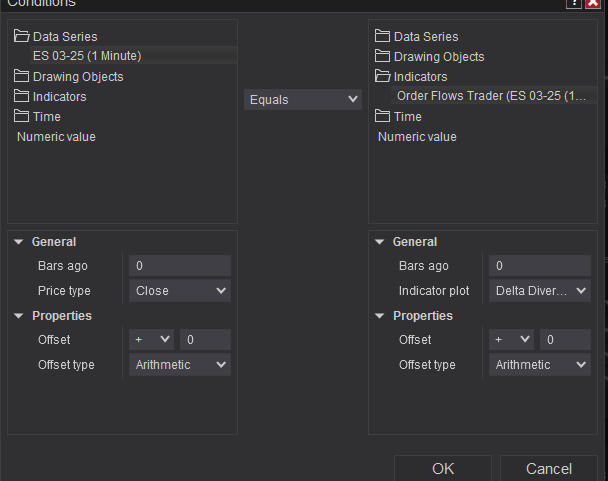Click the left Indicators folder icon
Viewport: 608px width, 481px height.
(22, 97)
